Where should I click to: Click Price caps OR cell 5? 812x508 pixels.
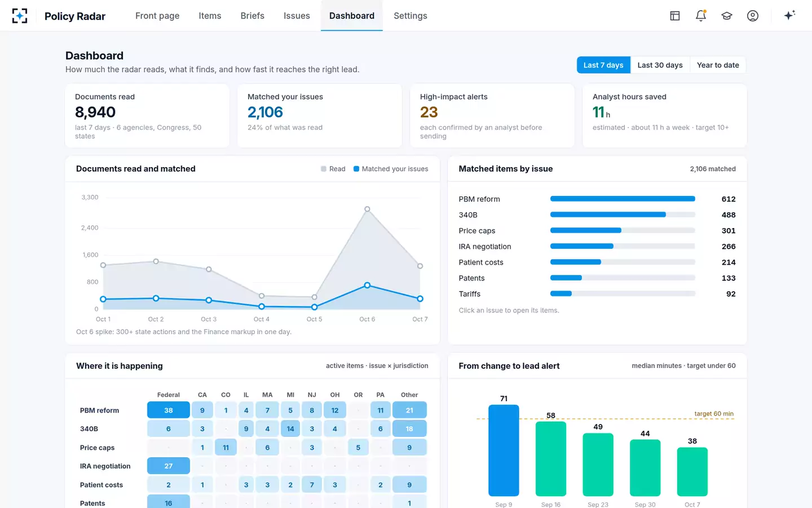click(x=358, y=448)
